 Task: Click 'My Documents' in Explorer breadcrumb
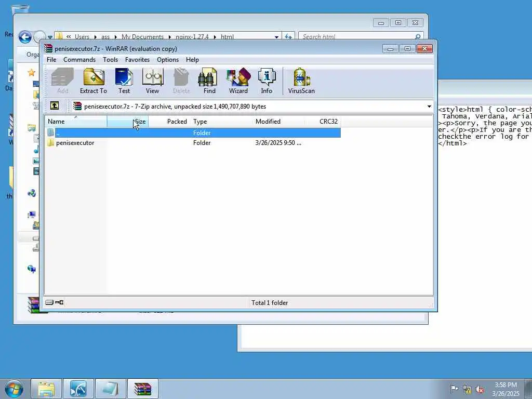click(142, 37)
